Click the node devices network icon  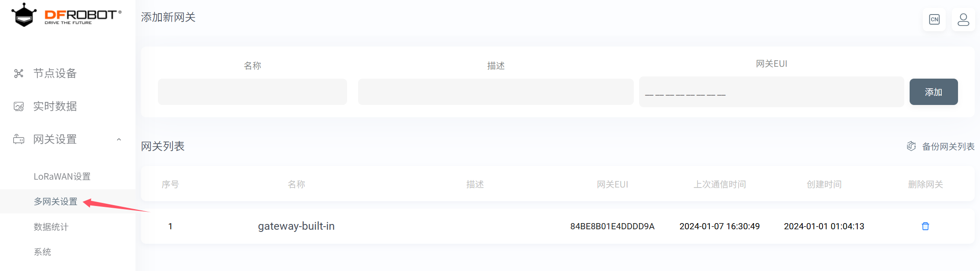tap(18, 73)
